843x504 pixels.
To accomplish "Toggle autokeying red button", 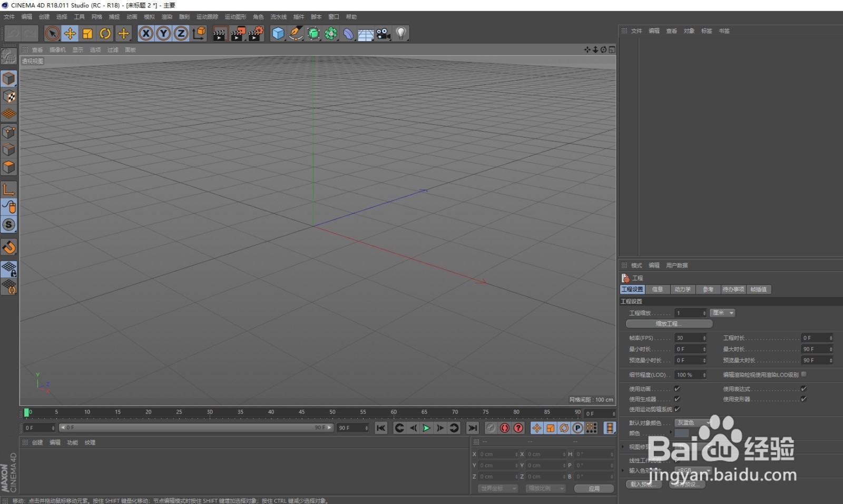I will click(x=505, y=428).
